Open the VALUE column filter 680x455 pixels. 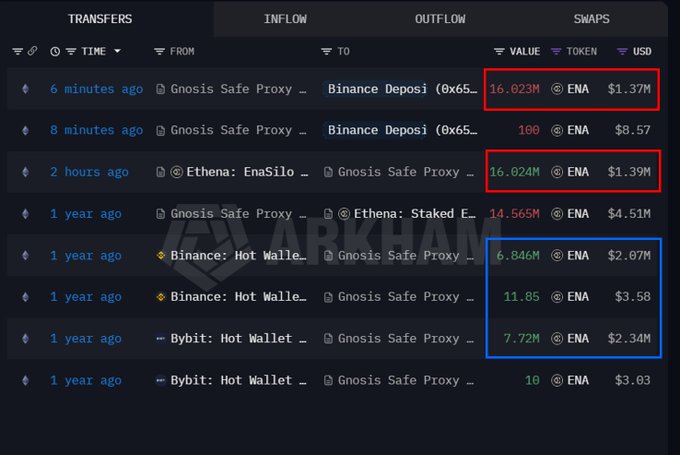pyautogui.click(x=499, y=51)
